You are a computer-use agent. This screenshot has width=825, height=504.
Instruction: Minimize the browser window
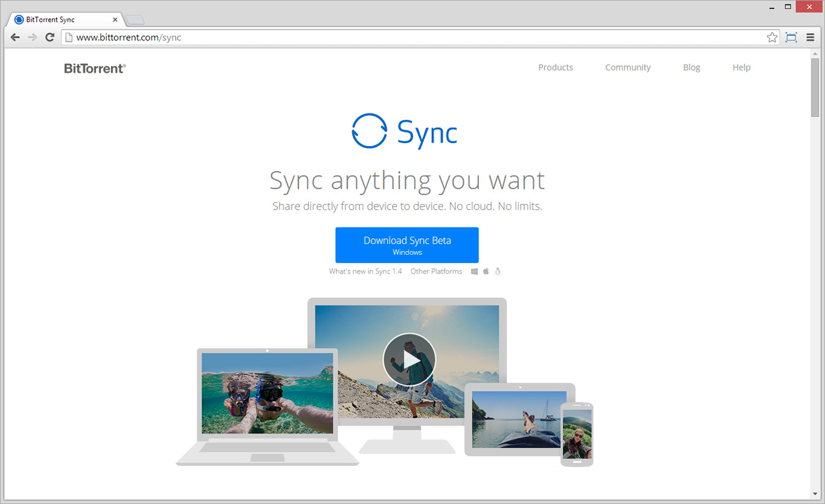tap(771, 7)
